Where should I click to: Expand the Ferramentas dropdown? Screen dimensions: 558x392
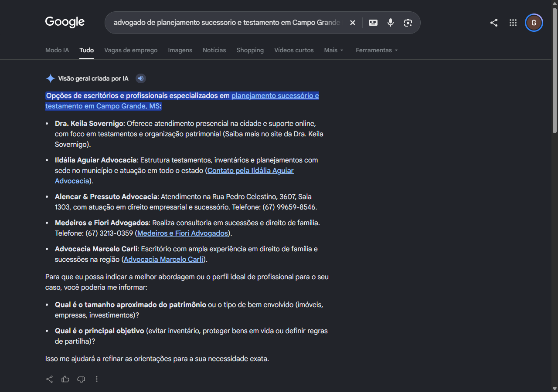(377, 50)
